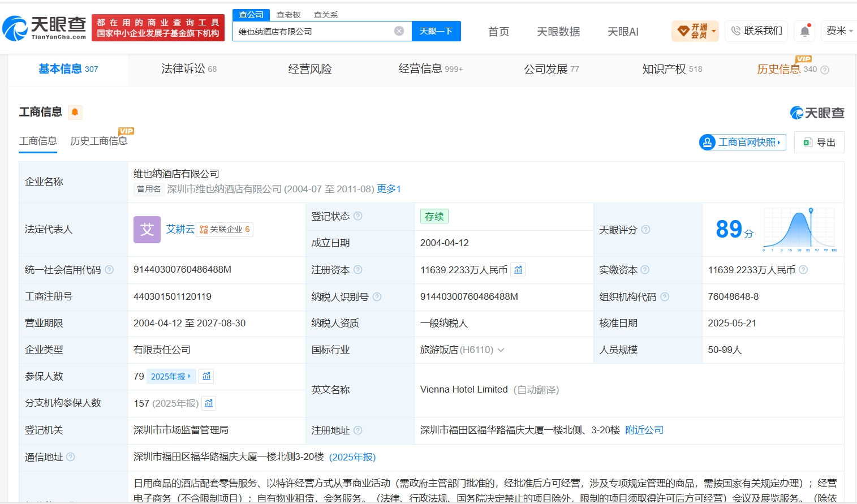
Task: Expand the 2025年报 selector for 参保人数
Action: (x=171, y=377)
